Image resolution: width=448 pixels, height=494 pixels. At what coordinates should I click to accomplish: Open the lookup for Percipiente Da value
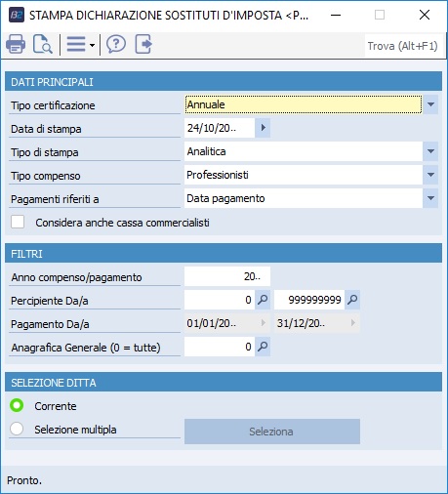point(263,300)
